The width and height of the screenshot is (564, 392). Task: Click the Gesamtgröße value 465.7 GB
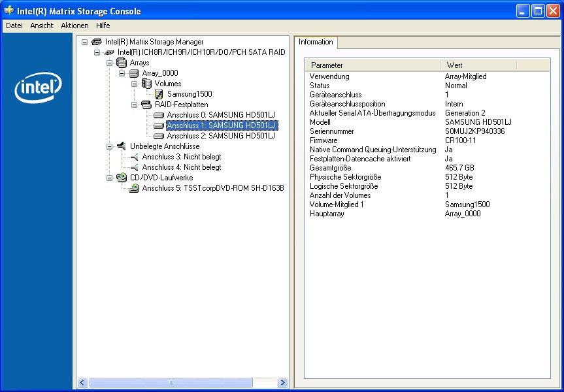[459, 168]
